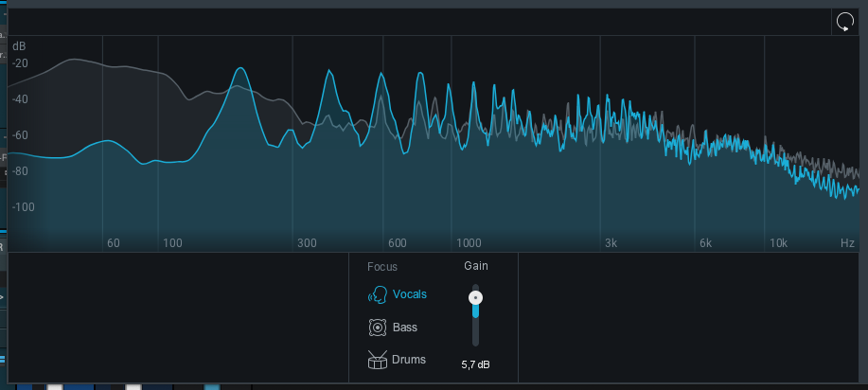Screen dimensions: 868x390
Task: Click the -60 dB scale label
Action: (20, 135)
